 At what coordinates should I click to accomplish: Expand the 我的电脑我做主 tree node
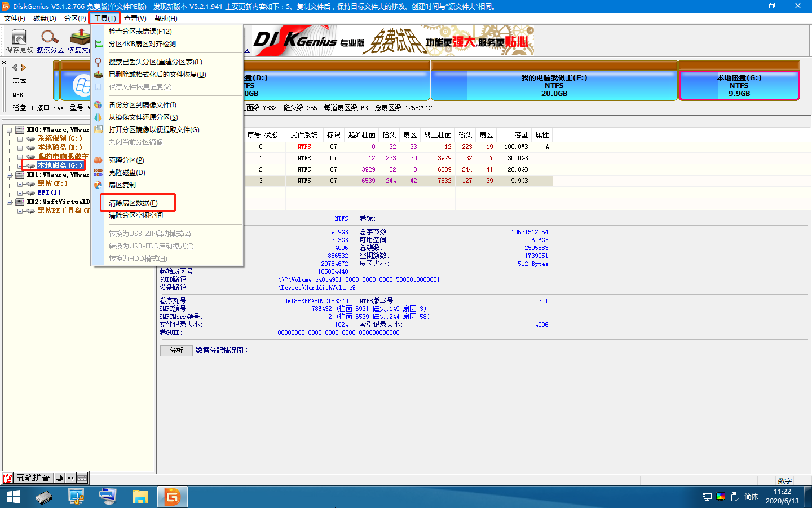20,157
